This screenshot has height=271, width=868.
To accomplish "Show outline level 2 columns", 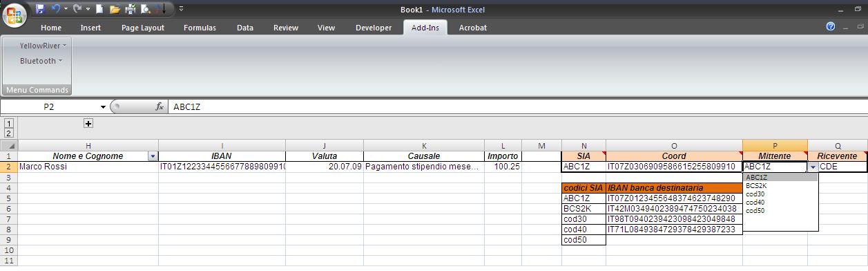I will click(9, 133).
